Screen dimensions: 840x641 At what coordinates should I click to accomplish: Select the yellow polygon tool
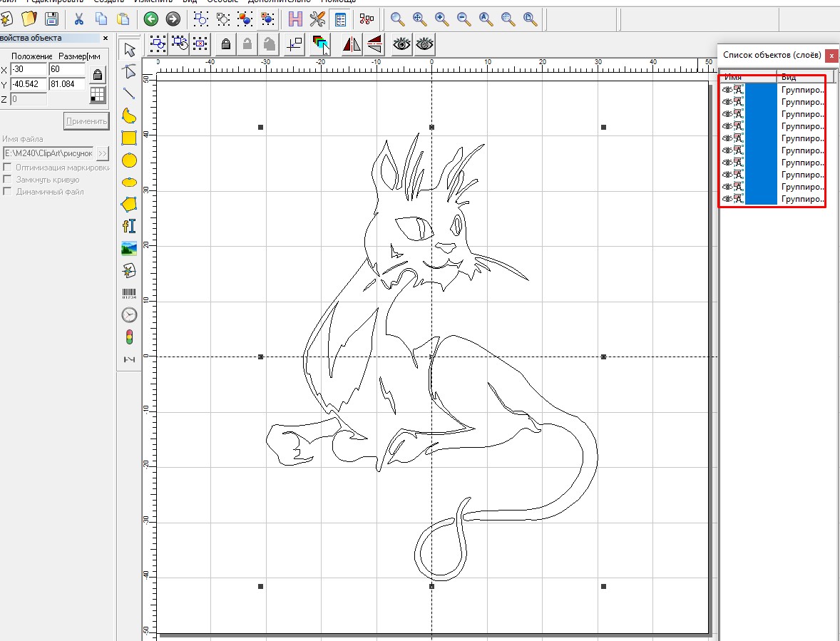[129, 204]
